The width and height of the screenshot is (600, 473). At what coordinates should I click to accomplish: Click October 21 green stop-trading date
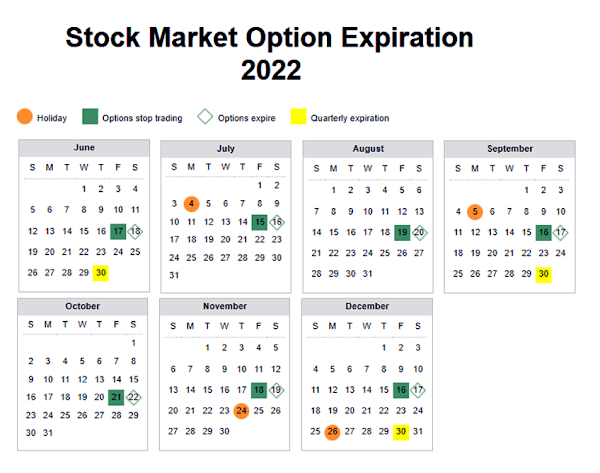click(x=116, y=397)
